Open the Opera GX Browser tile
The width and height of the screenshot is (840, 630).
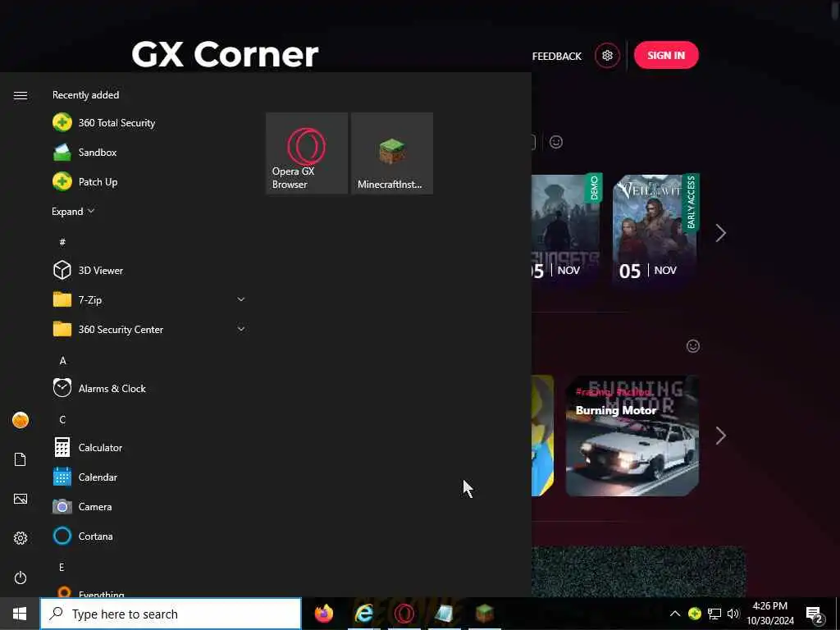[307, 153]
